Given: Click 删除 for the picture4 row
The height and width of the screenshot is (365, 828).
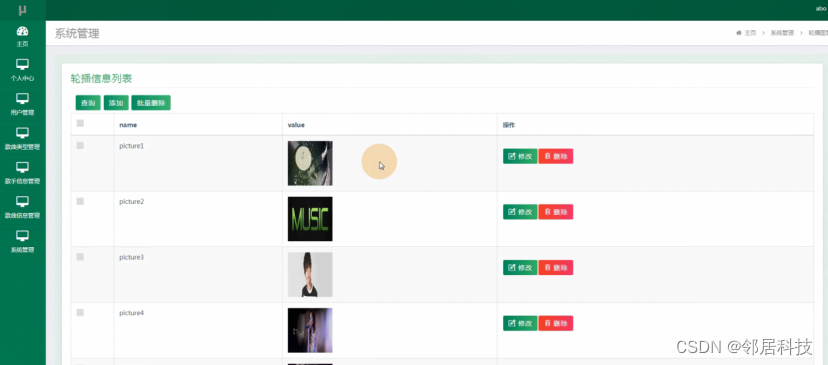Looking at the screenshot, I should pos(556,323).
